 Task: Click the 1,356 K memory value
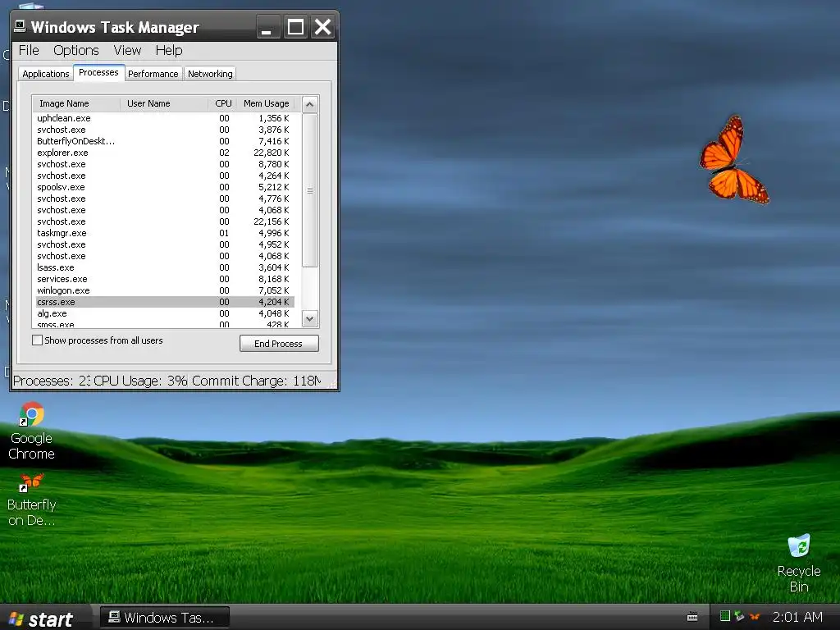click(x=273, y=118)
